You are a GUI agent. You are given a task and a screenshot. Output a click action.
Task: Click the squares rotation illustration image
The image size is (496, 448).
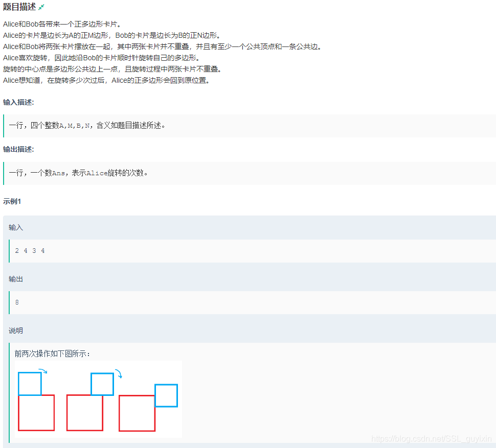pyautogui.click(x=98, y=399)
